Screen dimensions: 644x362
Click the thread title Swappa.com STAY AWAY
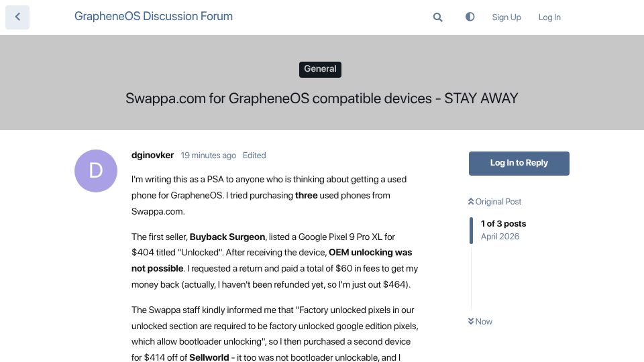tap(321, 99)
